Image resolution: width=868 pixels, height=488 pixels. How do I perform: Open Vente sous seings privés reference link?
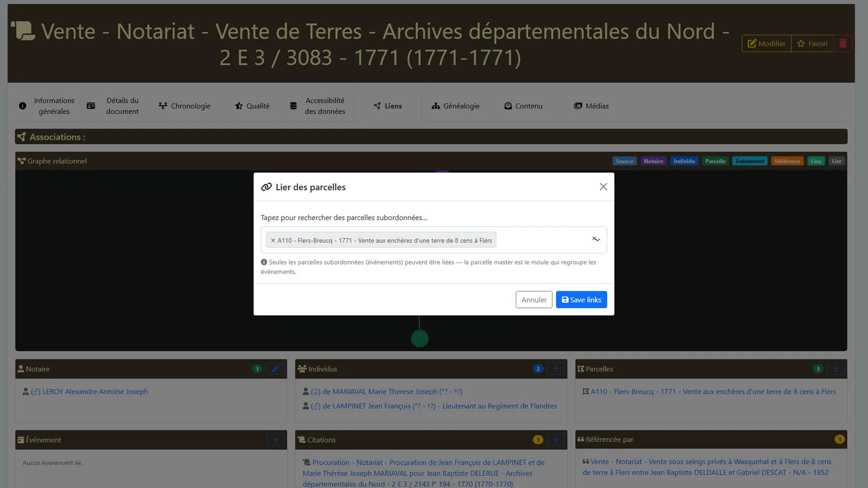coord(707,467)
